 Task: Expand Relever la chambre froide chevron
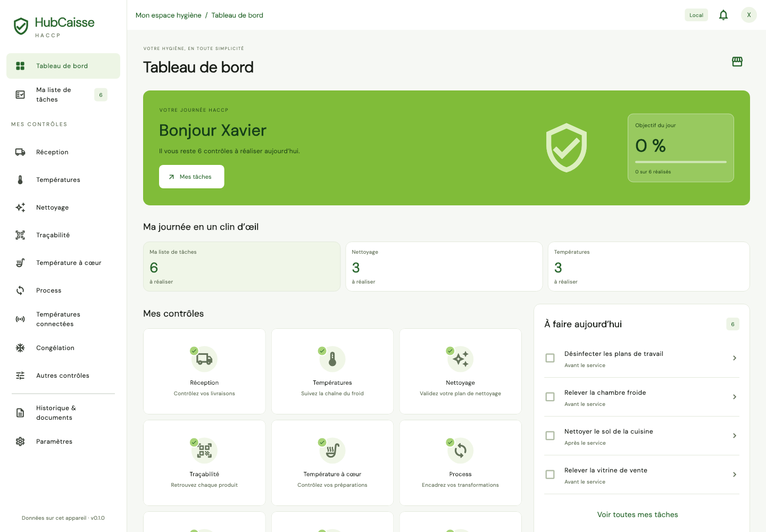click(x=734, y=397)
